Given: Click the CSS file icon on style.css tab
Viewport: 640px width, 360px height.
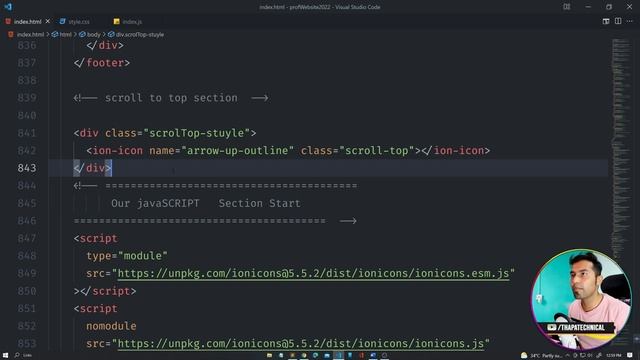Looking at the screenshot, I should pyautogui.click(x=62, y=21).
